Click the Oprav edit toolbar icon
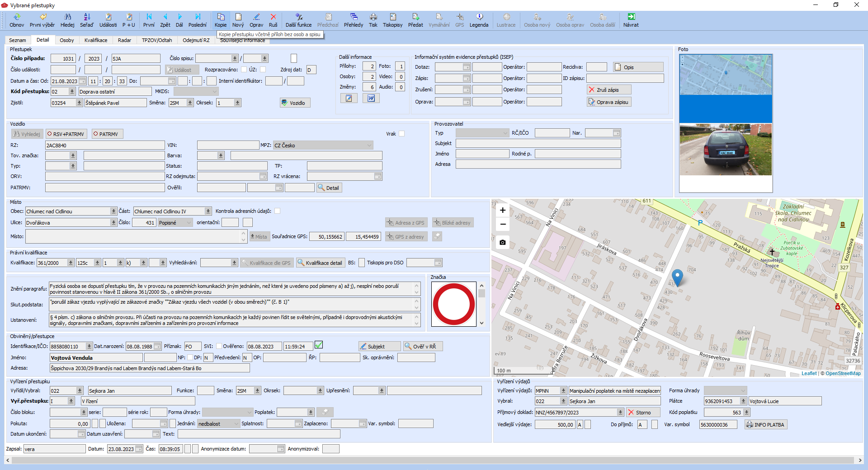Screen dimensions: 868x470 [256, 20]
